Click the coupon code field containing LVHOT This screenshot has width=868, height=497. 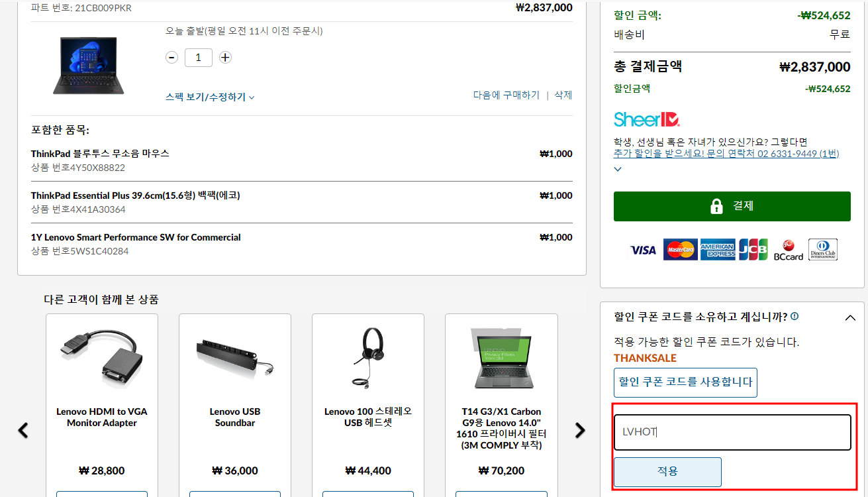(732, 433)
